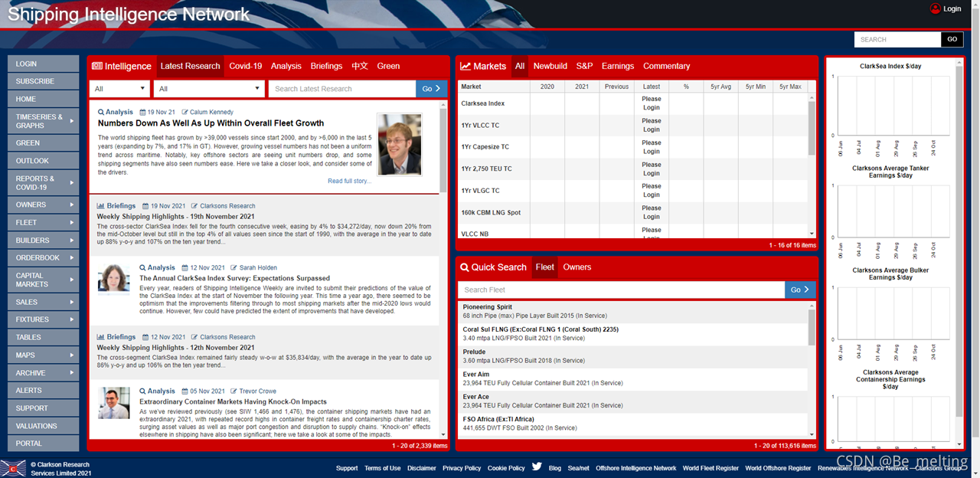Screen dimensions: 980x478
Task: Open the second All filter dropdown
Action: [x=209, y=89]
